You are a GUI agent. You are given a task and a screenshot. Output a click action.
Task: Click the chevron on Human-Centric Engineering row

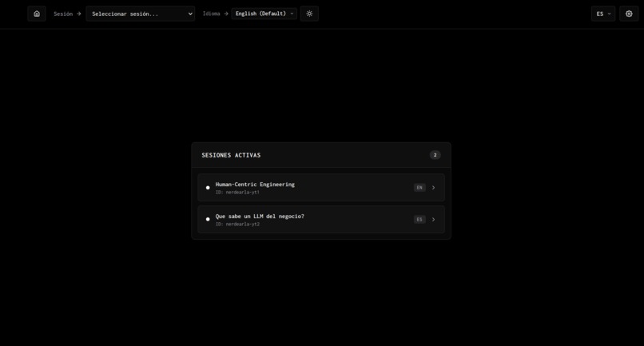click(433, 187)
